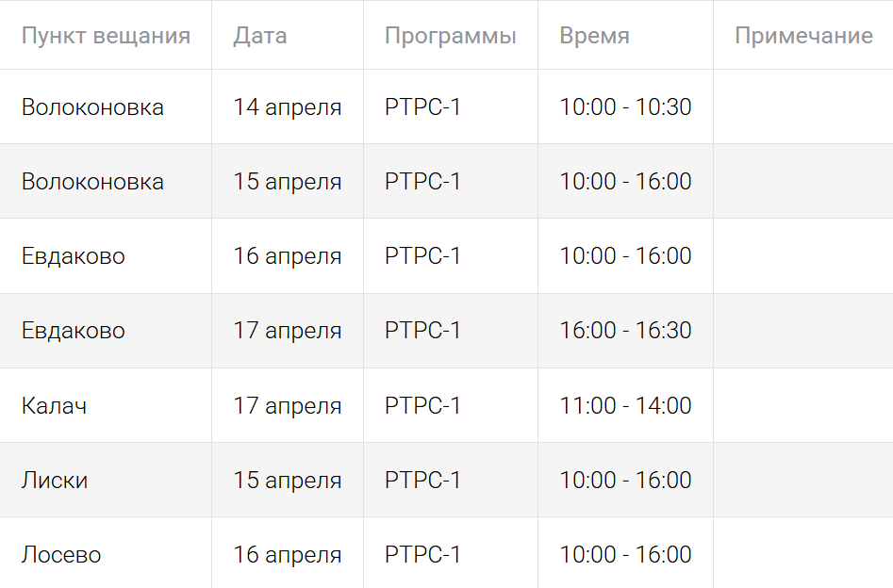Select Евдаково in the 16 апреля row
Viewport: 893px width, 588px height.
tap(73, 256)
